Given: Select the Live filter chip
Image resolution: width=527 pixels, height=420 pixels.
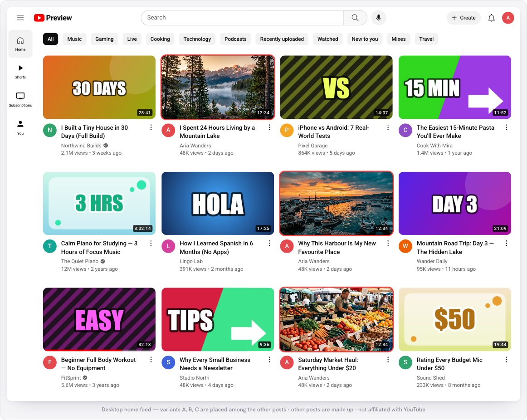Looking at the screenshot, I should coord(132,39).
